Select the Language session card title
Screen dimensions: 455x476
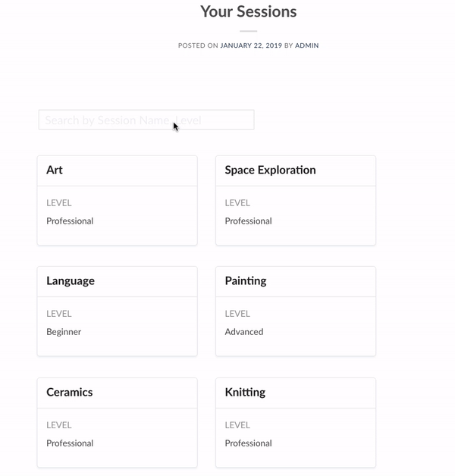point(71,280)
